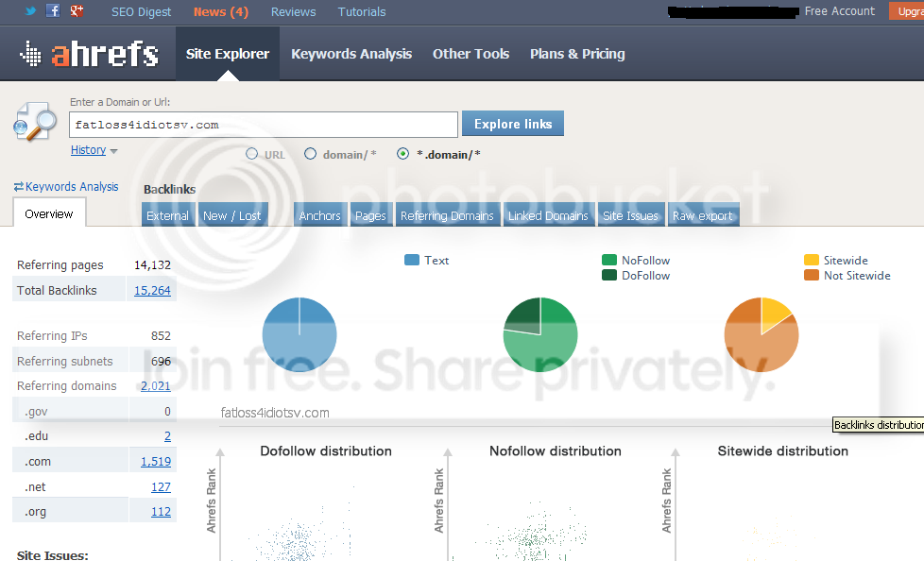Click the Referring IPs value 852
This screenshot has height=561, width=924.
161,336
